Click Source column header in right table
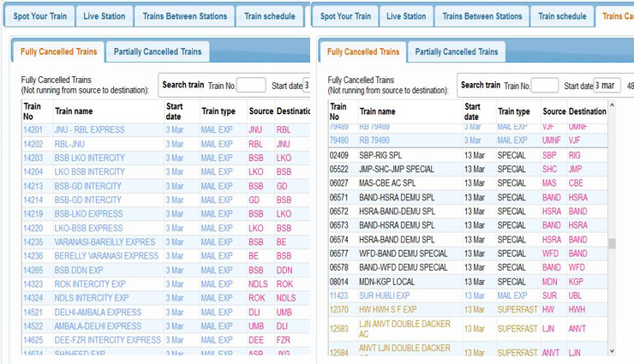The width and height of the screenshot is (634, 364). 554,111
